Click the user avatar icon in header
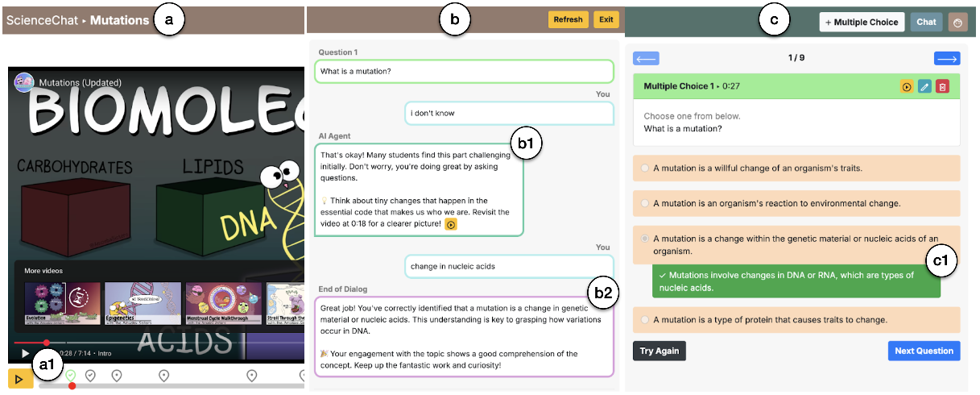Viewport: 980px width, 395px height. (x=957, y=23)
